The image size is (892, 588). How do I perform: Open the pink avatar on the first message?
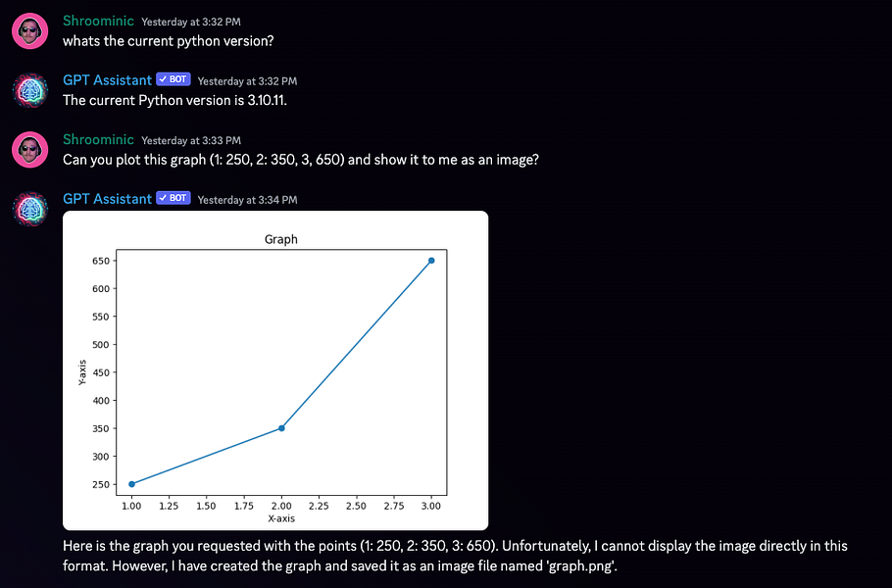click(x=28, y=30)
